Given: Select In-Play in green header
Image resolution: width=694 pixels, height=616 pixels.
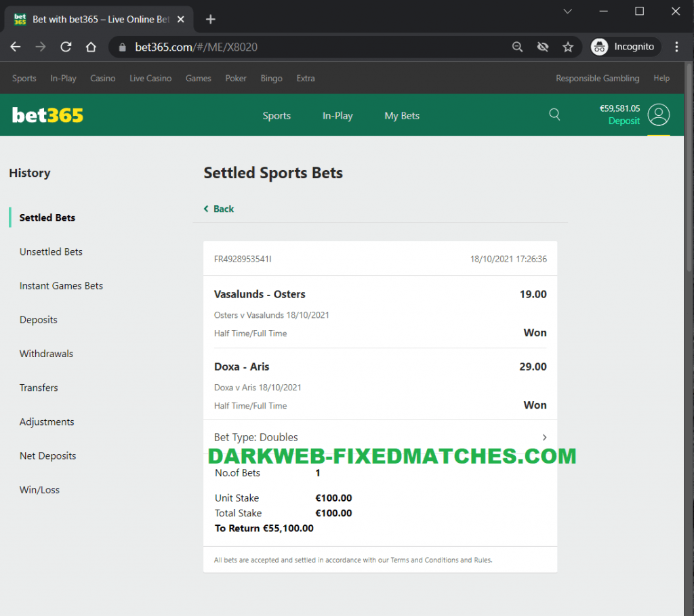Looking at the screenshot, I should point(338,116).
